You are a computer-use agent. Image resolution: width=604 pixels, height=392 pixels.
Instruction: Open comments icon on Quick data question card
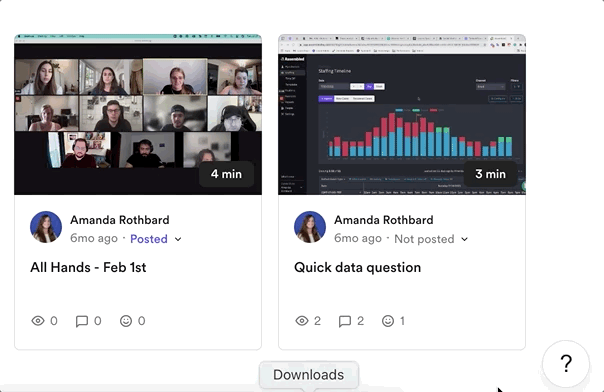coord(345,321)
